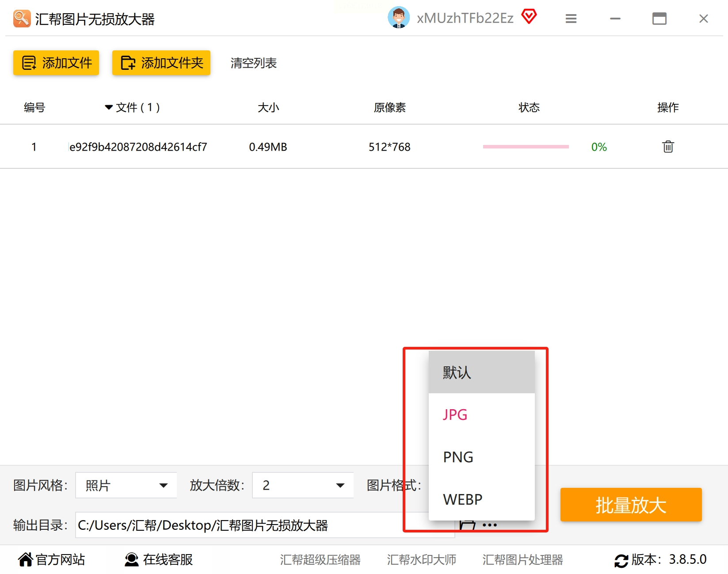Click the user avatar icon

pyautogui.click(x=399, y=18)
